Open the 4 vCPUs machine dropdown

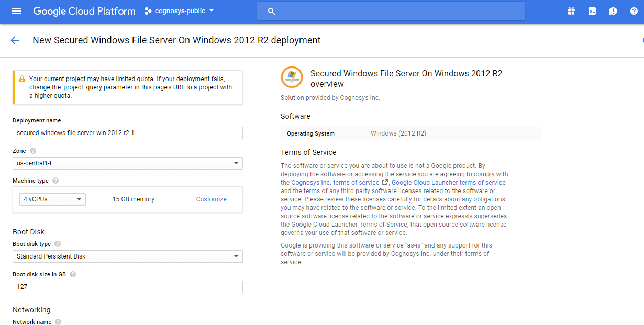coord(52,199)
